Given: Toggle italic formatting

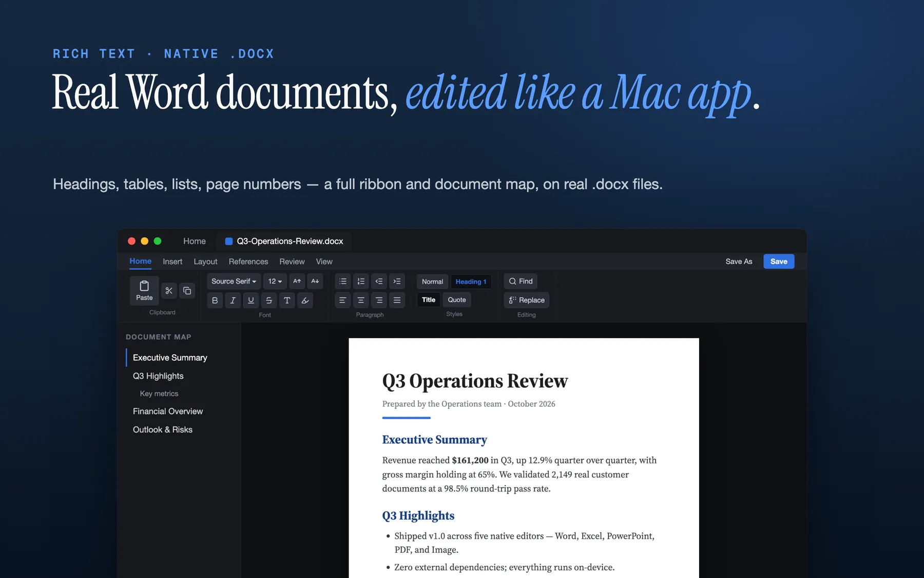Looking at the screenshot, I should pos(233,301).
